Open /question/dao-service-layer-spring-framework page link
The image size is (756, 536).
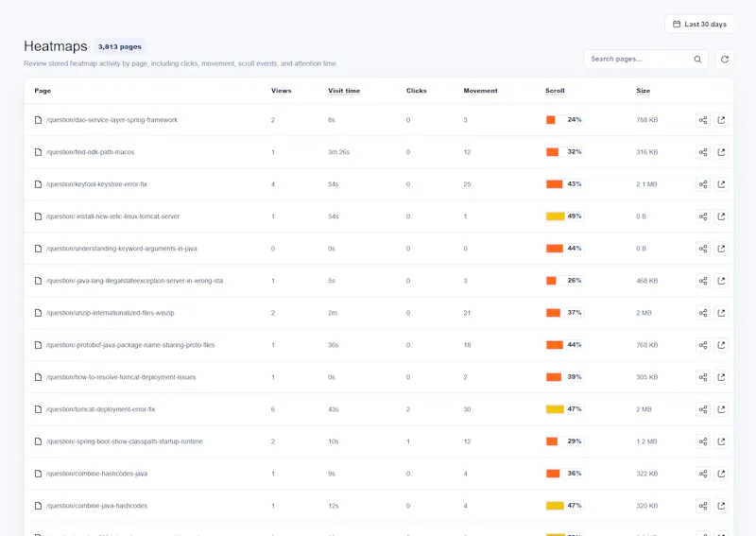click(x=112, y=120)
